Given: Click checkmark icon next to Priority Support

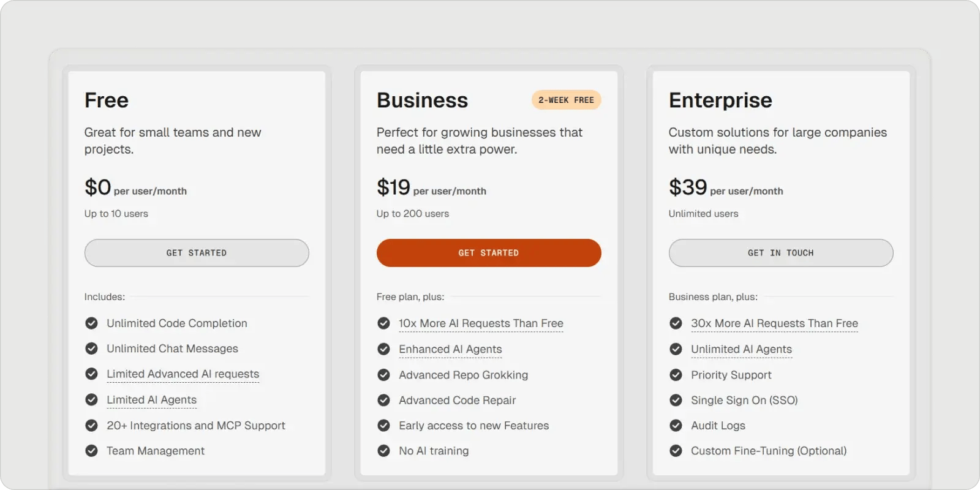Looking at the screenshot, I should pos(676,375).
